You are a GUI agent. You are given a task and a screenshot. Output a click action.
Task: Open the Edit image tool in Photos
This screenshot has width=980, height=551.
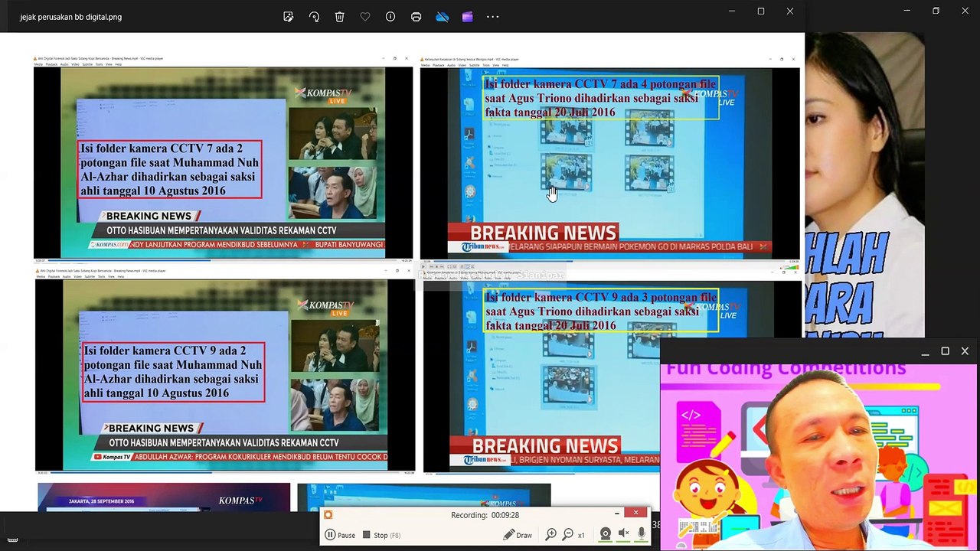[x=288, y=17]
